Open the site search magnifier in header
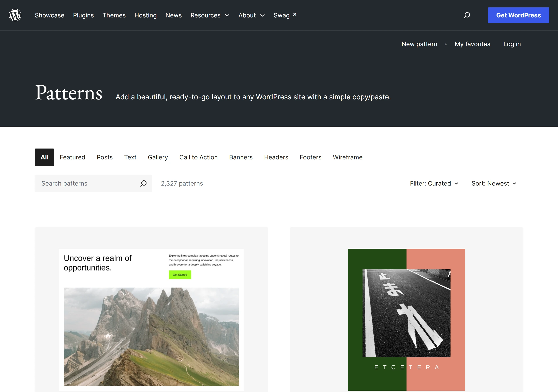 [x=467, y=15]
